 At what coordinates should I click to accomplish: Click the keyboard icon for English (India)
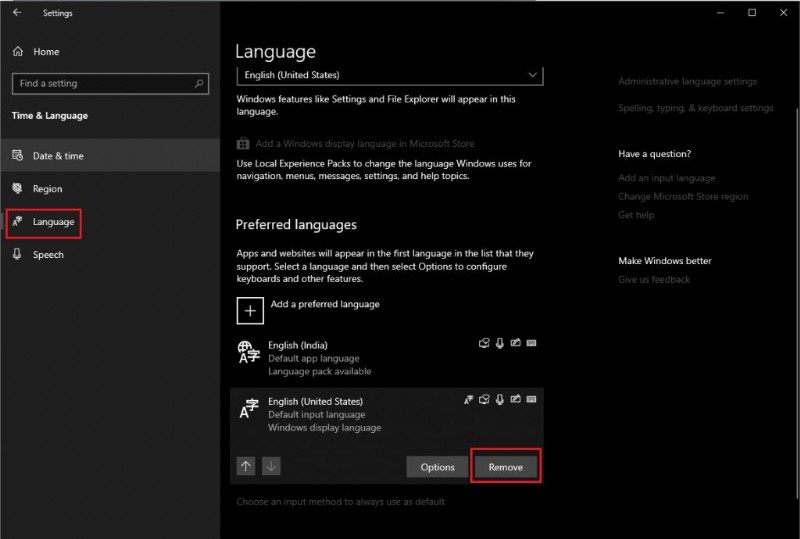pyautogui.click(x=531, y=343)
